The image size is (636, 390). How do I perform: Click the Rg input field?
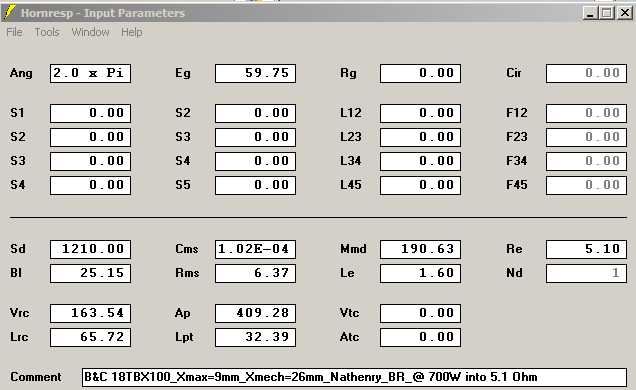click(x=421, y=73)
